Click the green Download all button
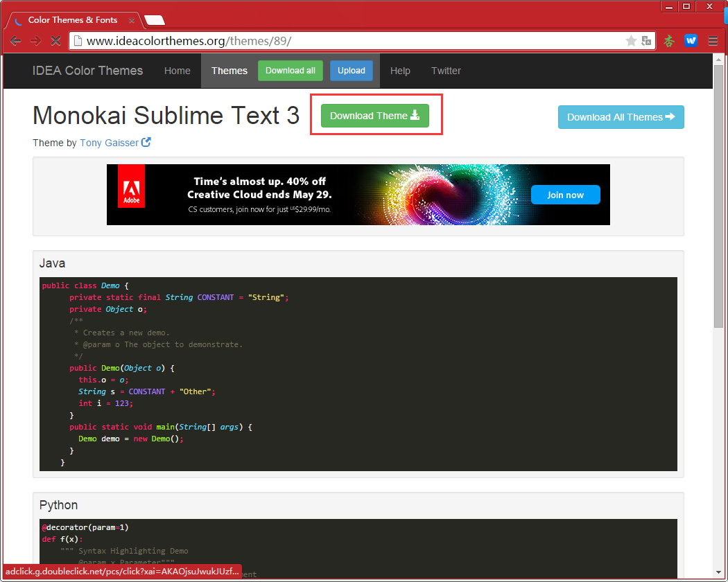Viewport: 728px width, 582px height. click(x=291, y=71)
